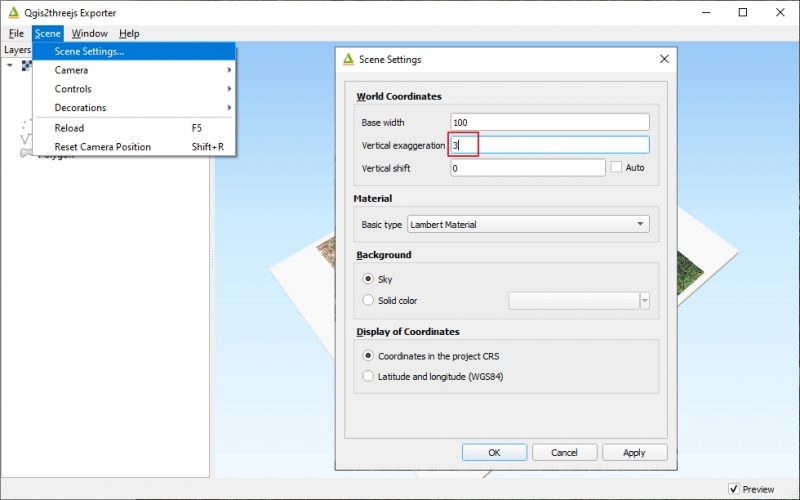Select Reload from the Scene menu
The height and width of the screenshot is (500, 800).
coord(134,128)
